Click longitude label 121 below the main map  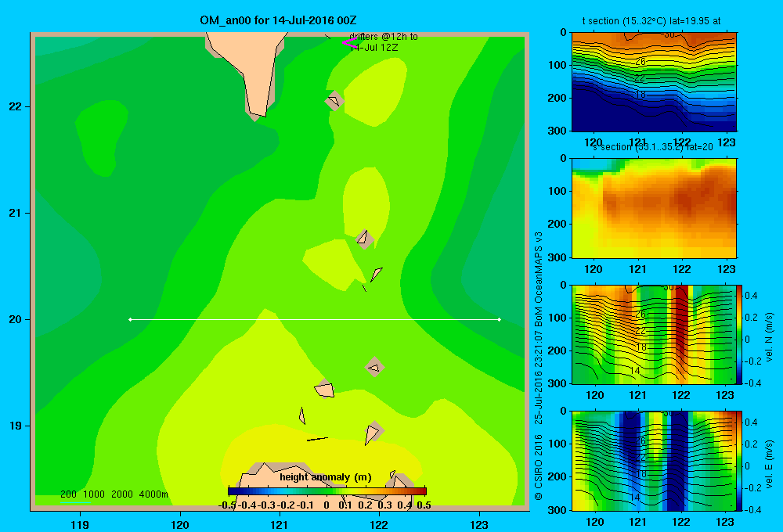point(280,524)
